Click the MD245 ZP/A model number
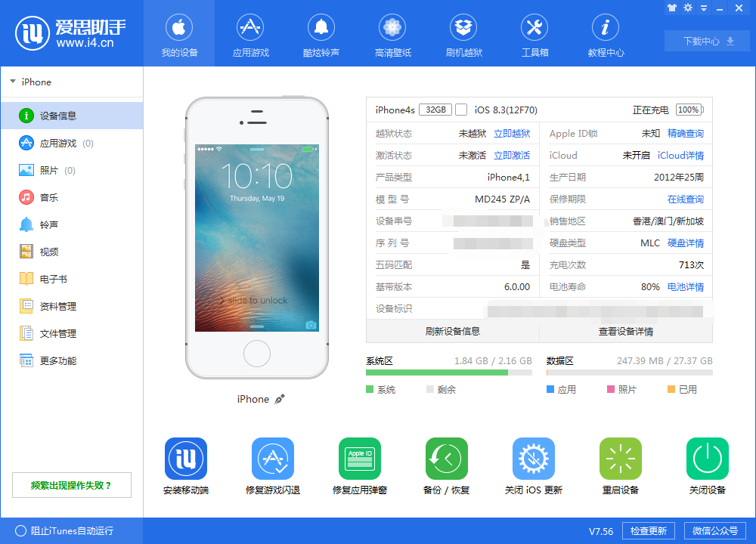 (x=503, y=199)
